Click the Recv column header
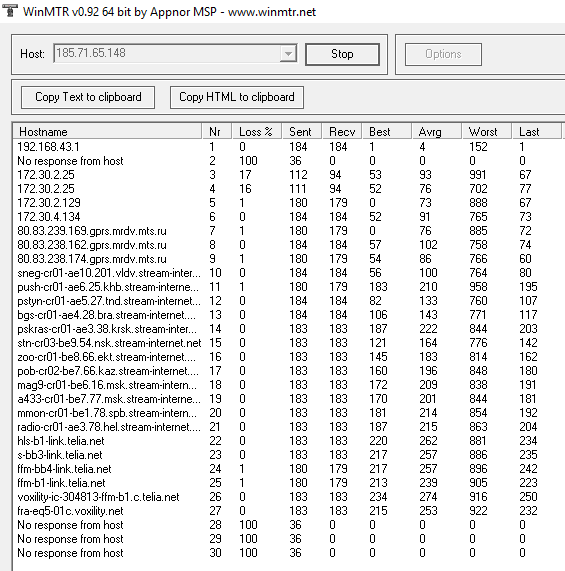The image size is (565, 571). click(342, 131)
